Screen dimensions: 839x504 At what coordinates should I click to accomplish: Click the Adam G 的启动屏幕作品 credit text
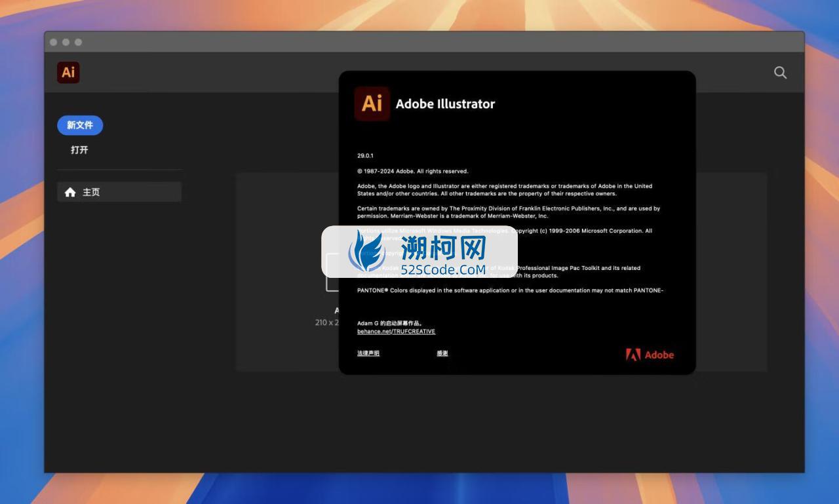pos(390,323)
